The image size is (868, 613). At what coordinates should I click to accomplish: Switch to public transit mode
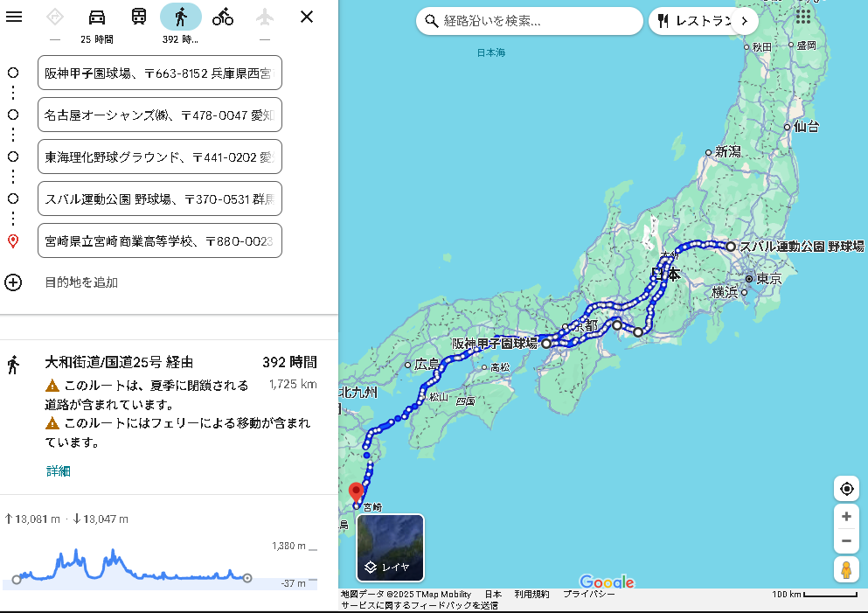(139, 17)
